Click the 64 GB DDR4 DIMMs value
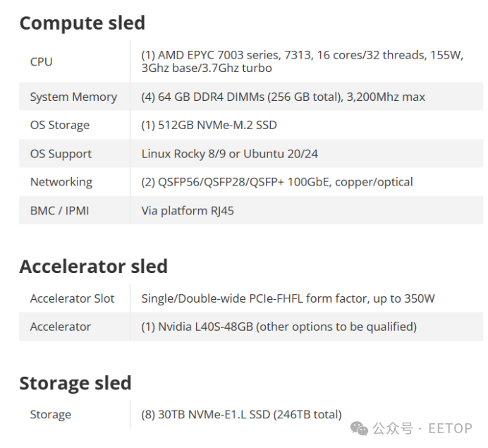Viewport: 488px width, 448px height. [283, 97]
